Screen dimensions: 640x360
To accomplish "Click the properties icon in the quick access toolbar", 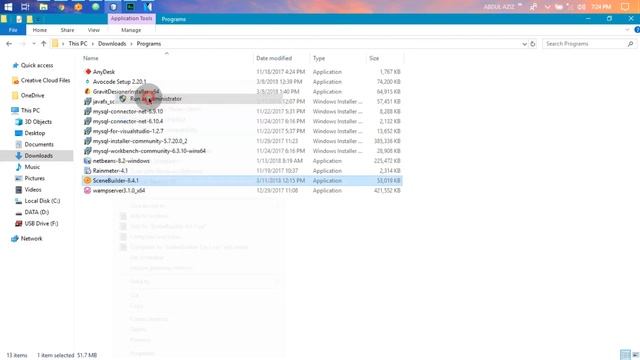I will (19, 19).
